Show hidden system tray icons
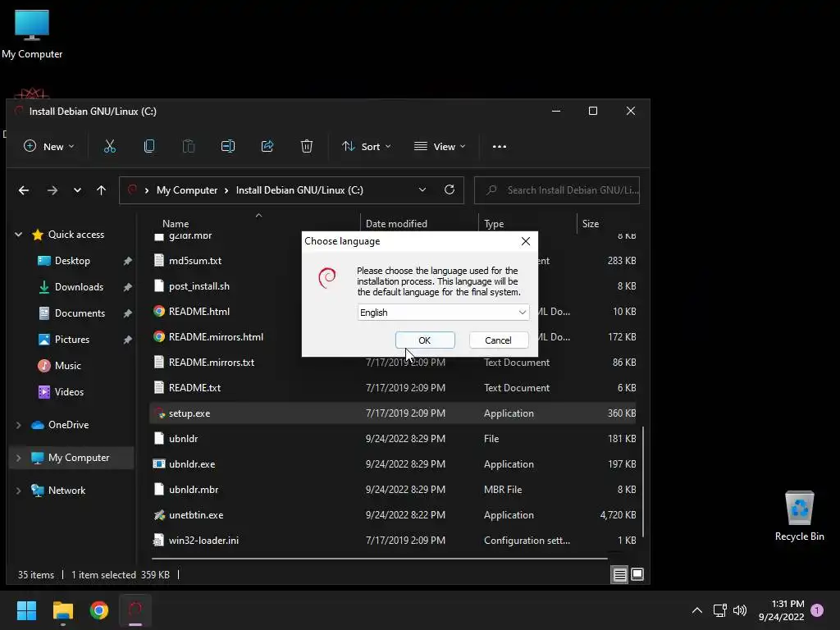Viewport: 840px width, 630px height. coord(697,610)
